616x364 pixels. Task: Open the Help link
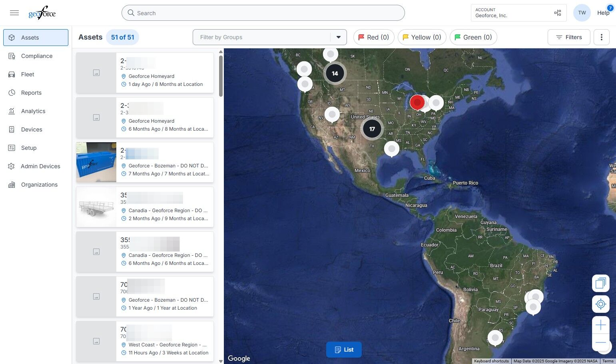click(x=603, y=13)
